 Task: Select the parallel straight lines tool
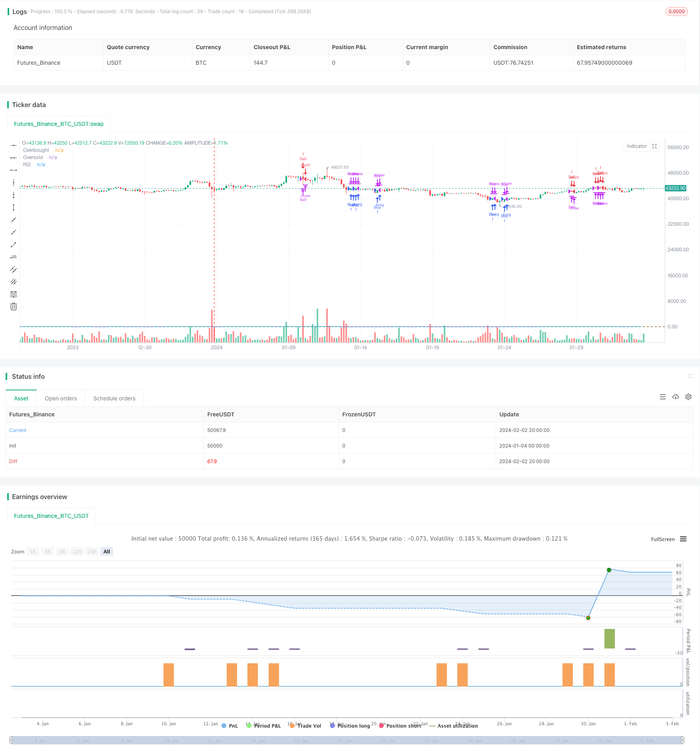tap(14, 282)
